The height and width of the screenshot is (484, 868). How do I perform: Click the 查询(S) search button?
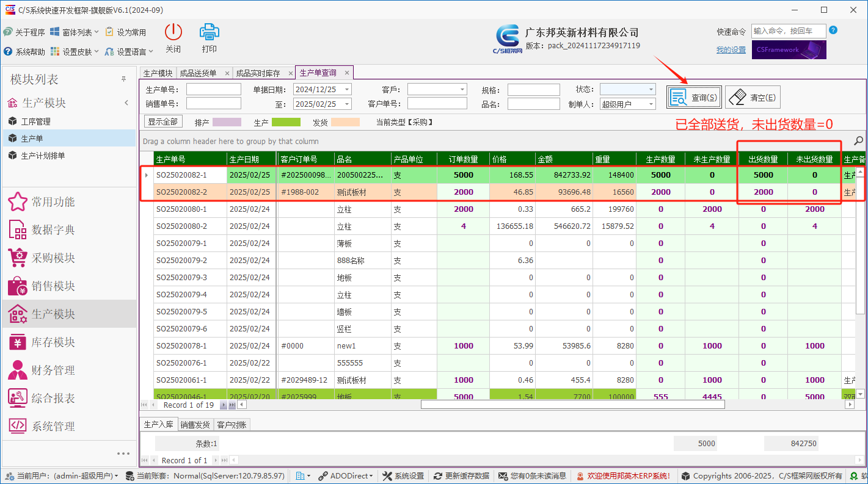pyautogui.click(x=695, y=97)
